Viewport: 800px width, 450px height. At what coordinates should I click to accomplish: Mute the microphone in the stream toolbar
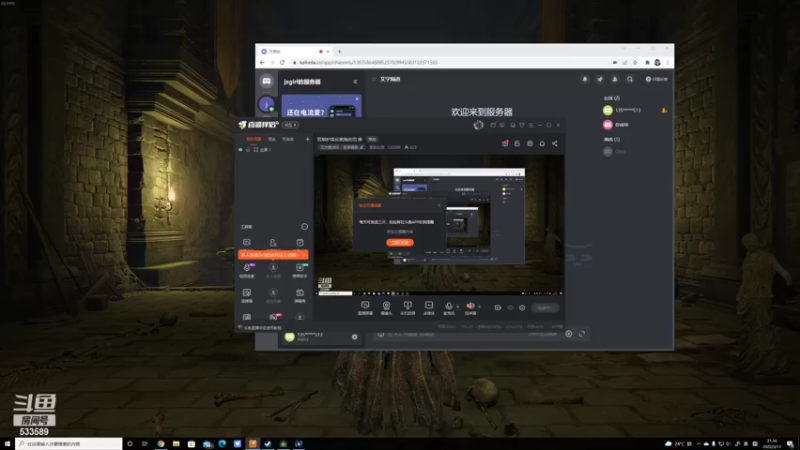pos(448,308)
